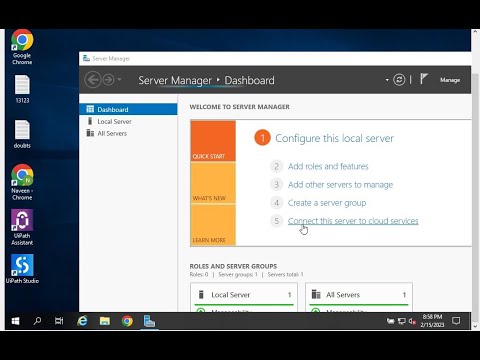Refresh the Server Manager dashboard
The width and height of the screenshot is (480, 360).
[399, 80]
